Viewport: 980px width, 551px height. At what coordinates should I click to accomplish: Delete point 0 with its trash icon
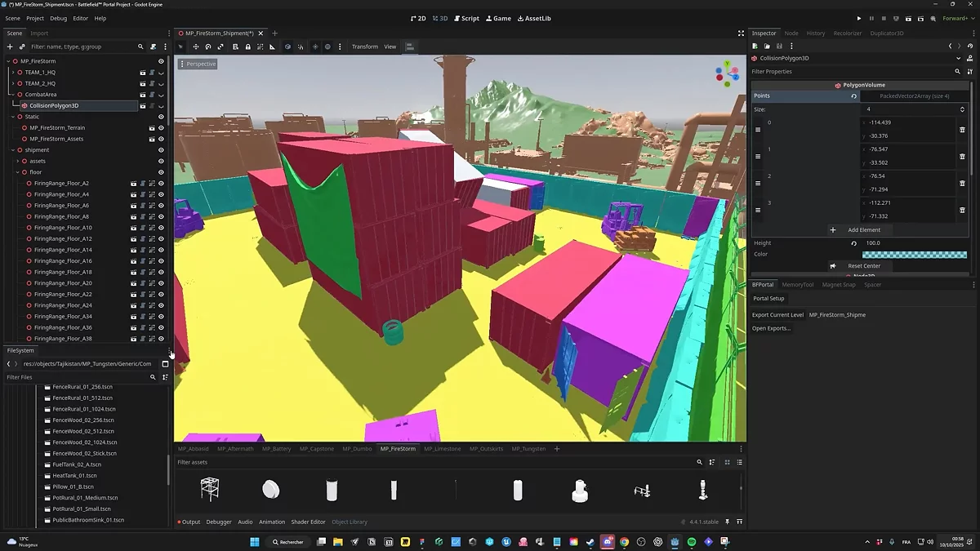(x=962, y=130)
